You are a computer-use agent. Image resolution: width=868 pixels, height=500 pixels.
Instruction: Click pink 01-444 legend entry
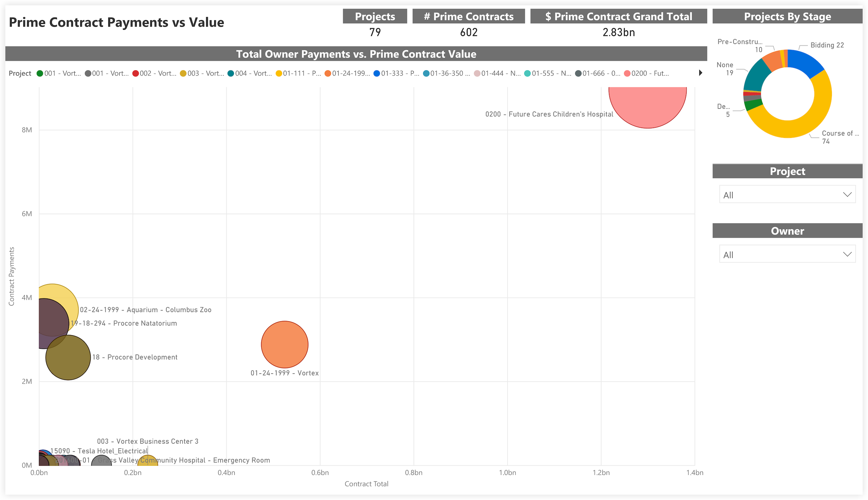click(497, 73)
